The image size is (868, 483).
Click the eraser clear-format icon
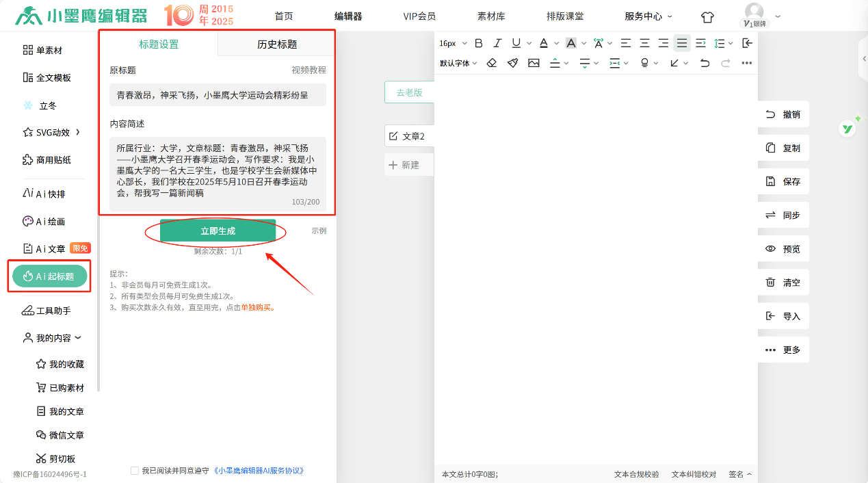coord(491,63)
